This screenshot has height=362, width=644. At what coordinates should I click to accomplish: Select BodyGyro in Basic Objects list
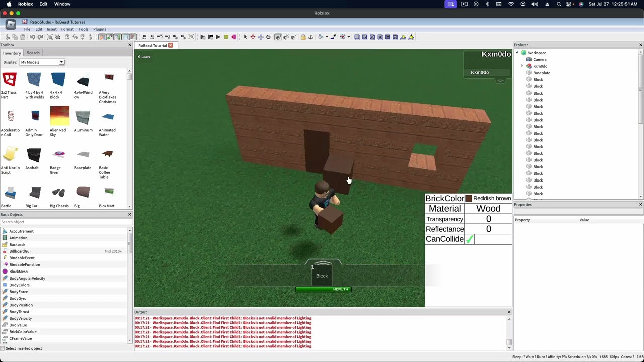tap(18, 298)
